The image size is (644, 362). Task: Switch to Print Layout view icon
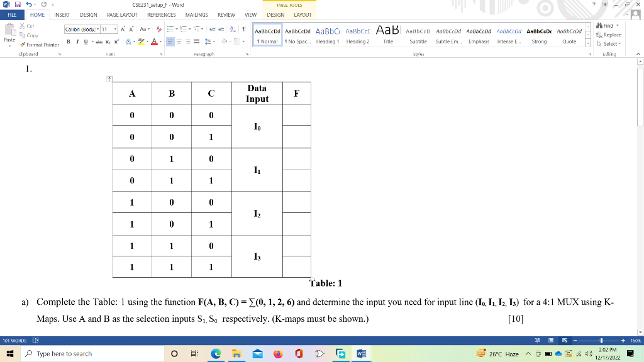pyautogui.click(x=551, y=340)
